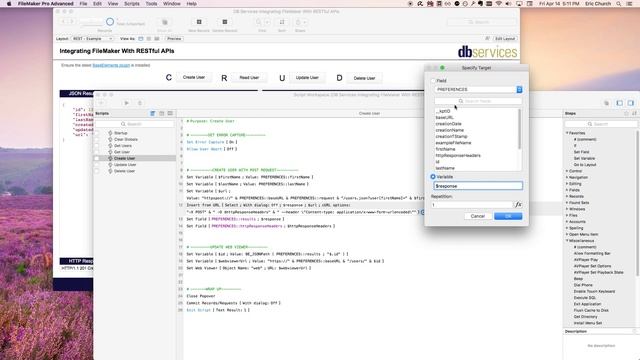Image resolution: width=640 pixels, height=360 pixels.
Task: Select the Field radio button
Action: click(433, 81)
